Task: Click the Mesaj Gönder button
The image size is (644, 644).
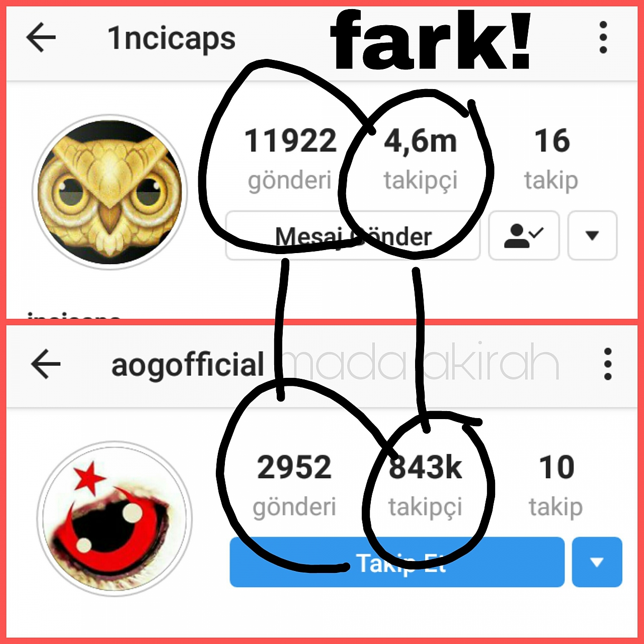Action: pos(353,235)
